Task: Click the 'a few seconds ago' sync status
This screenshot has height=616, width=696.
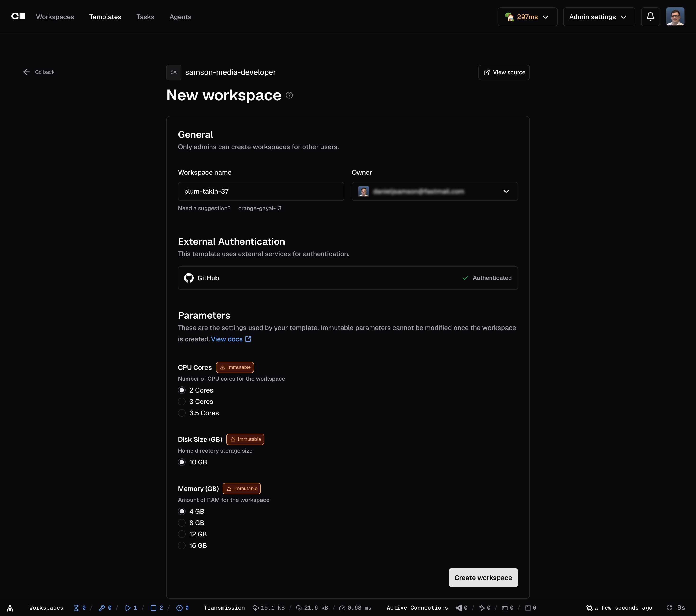Action: click(619, 608)
